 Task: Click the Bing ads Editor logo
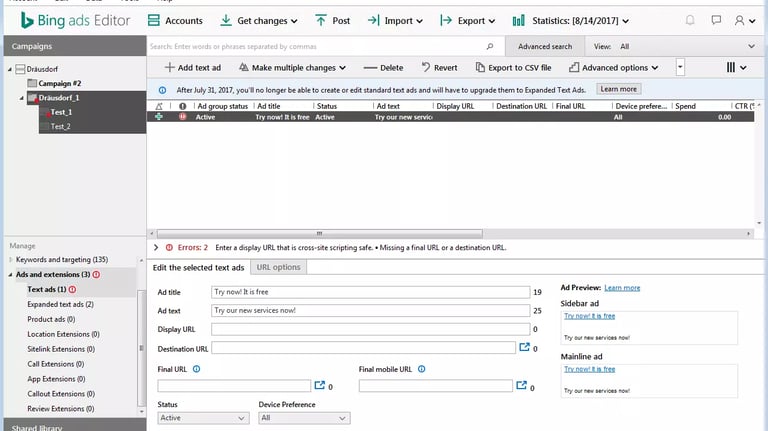75,21
